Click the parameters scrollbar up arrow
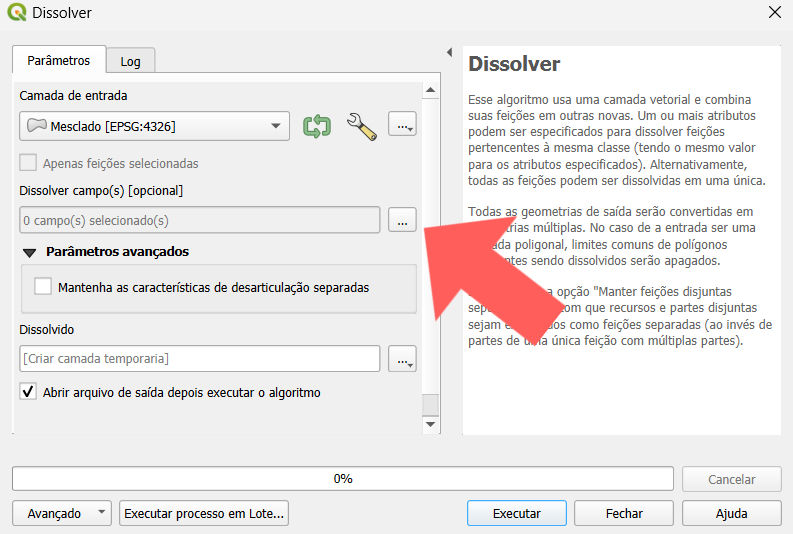Viewport: 793px width, 534px height. pyautogui.click(x=430, y=90)
